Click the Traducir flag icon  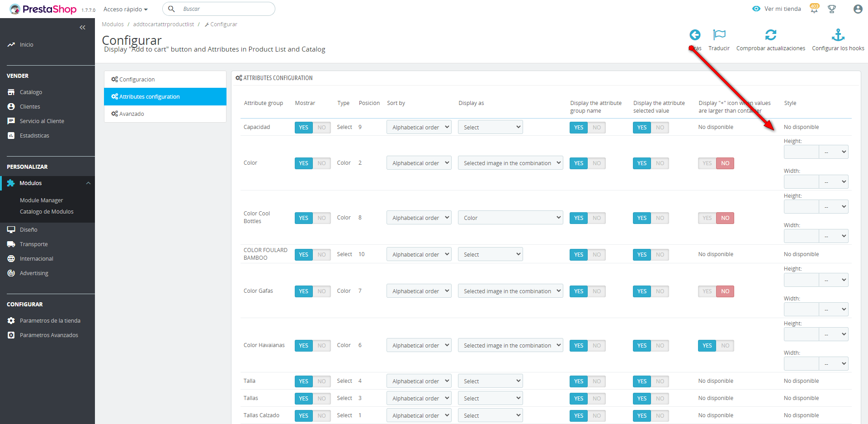[719, 35]
